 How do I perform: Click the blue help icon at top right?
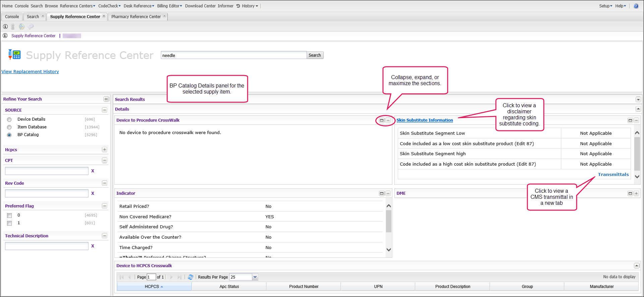click(x=636, y=6)
